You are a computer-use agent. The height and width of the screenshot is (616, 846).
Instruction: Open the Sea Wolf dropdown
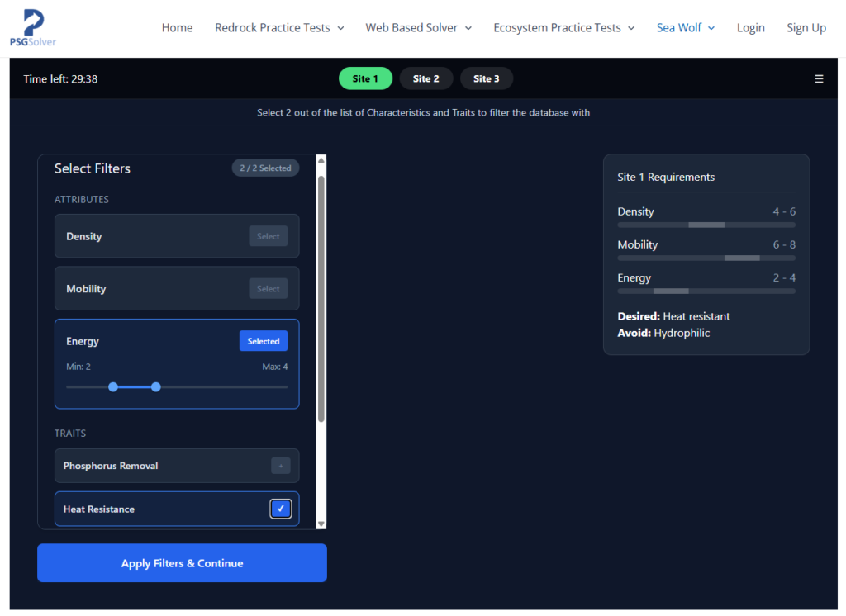pos(685,28)
